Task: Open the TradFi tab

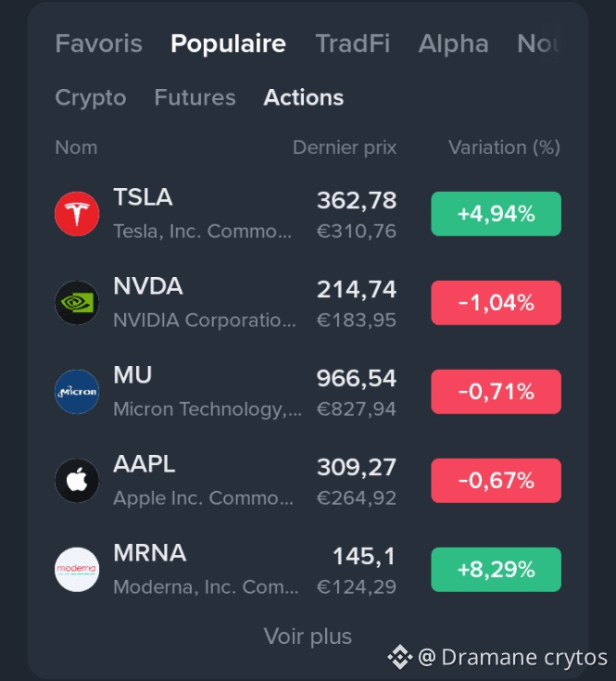Action: click(353, 44)
